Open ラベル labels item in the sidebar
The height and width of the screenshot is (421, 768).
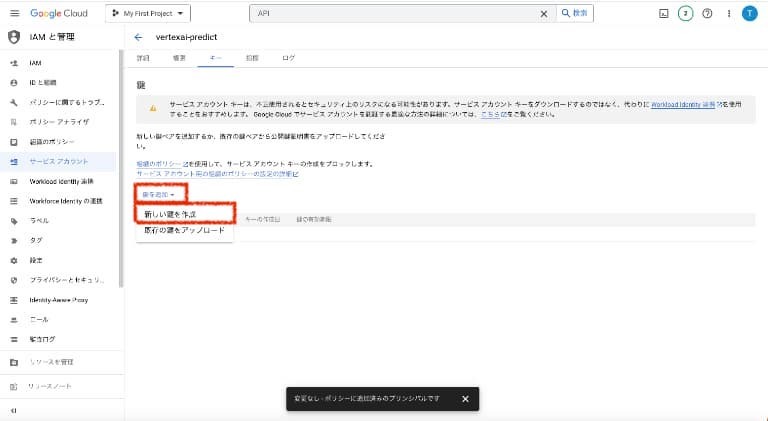[59, 221]
